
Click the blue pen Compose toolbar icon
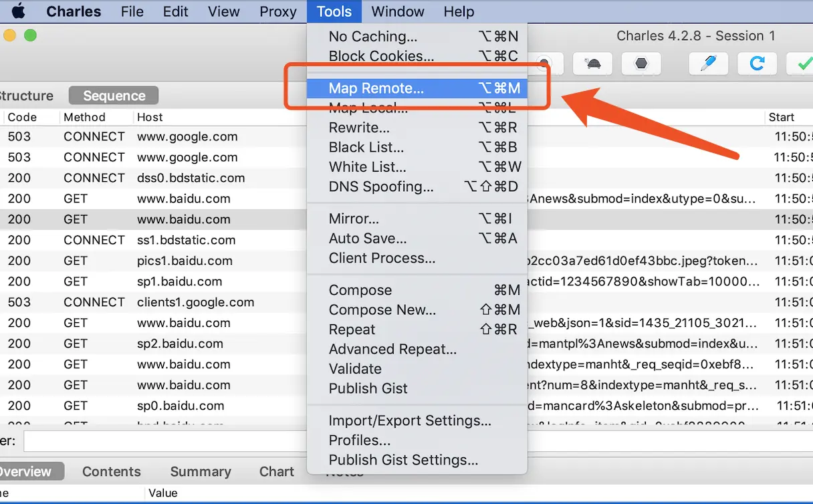pyautogui.click(x=708, y=64)
